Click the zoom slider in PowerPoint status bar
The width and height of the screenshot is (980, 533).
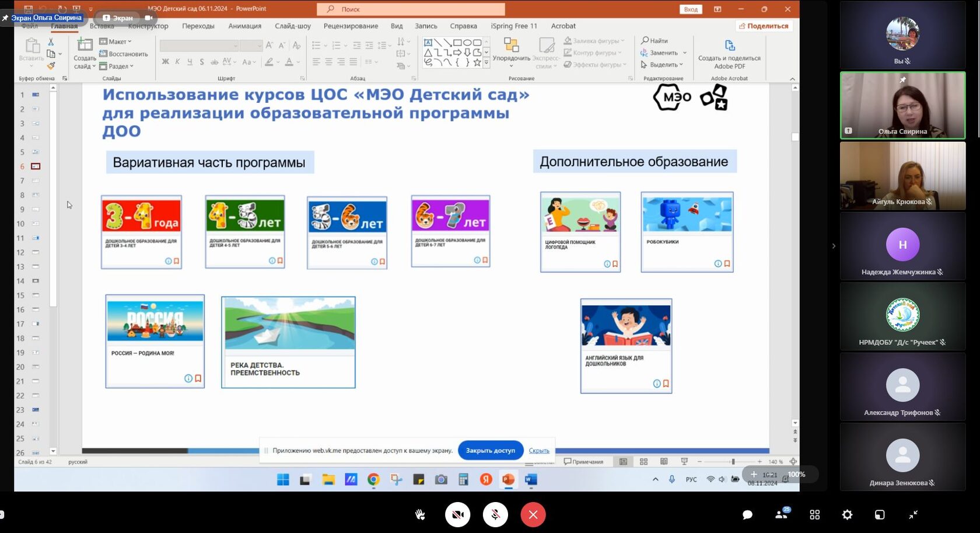(733, 462)
